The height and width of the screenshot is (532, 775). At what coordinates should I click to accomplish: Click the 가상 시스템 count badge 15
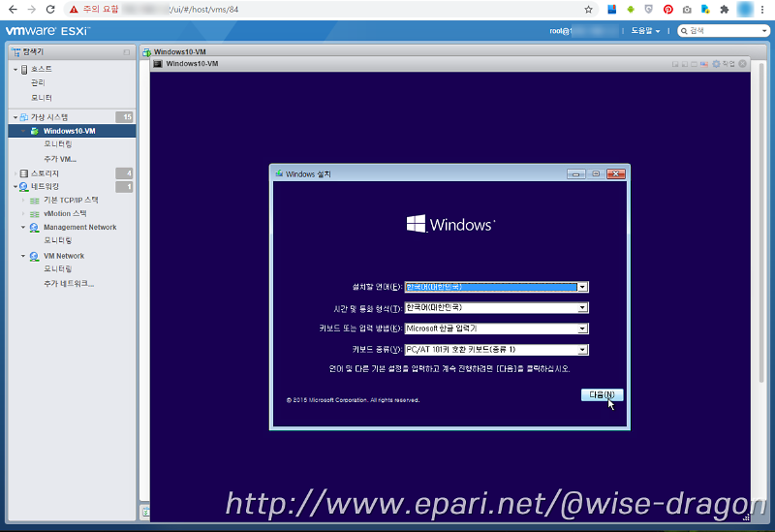coord(124,117)
